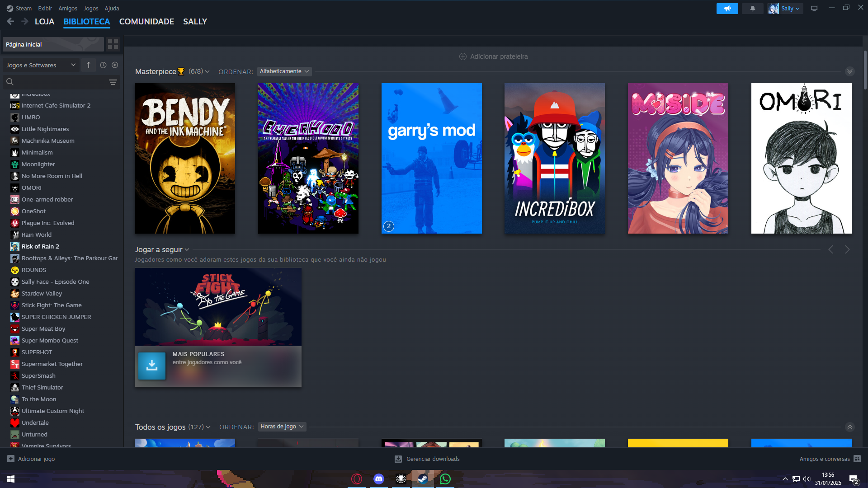Switch to collections grid view icon

[113, 44]
